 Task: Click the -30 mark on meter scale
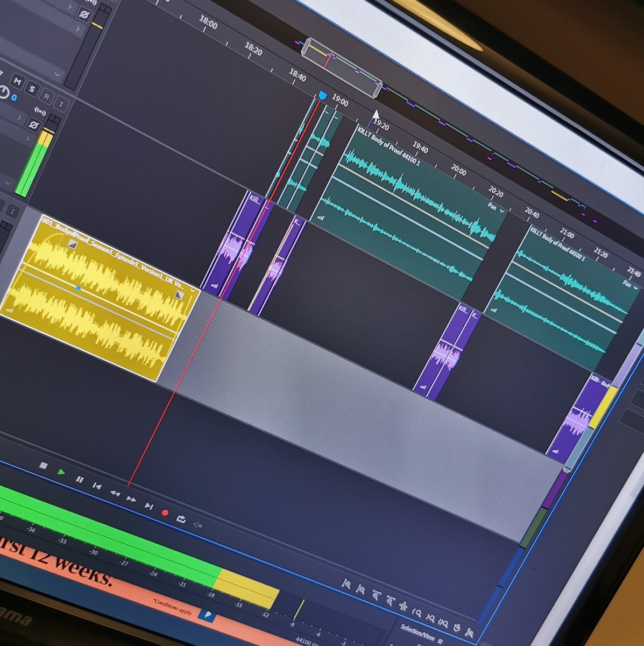coord(94,552)
